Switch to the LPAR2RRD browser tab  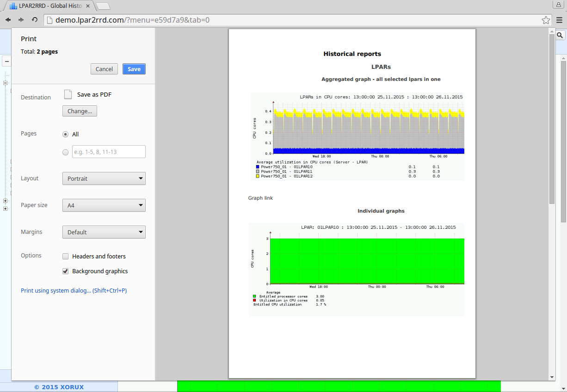[x=50, y=6]
